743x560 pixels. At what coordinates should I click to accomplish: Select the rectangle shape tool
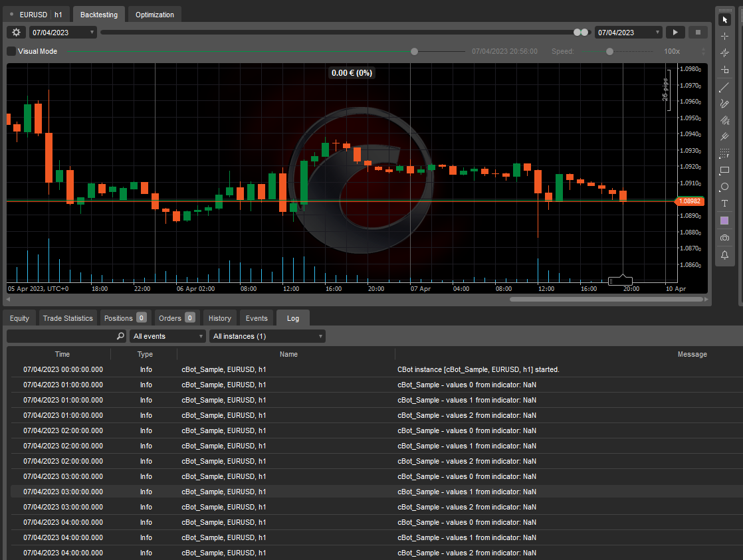point(724,170)
